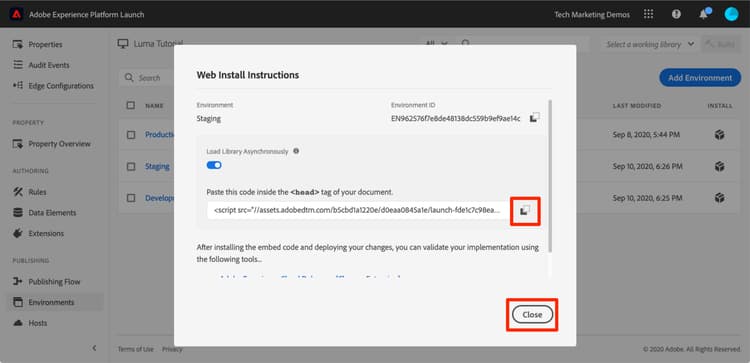The height and width of the screenshot is (363, 750).
Task: Open install box for Production row
Action: tap(719, 135)
